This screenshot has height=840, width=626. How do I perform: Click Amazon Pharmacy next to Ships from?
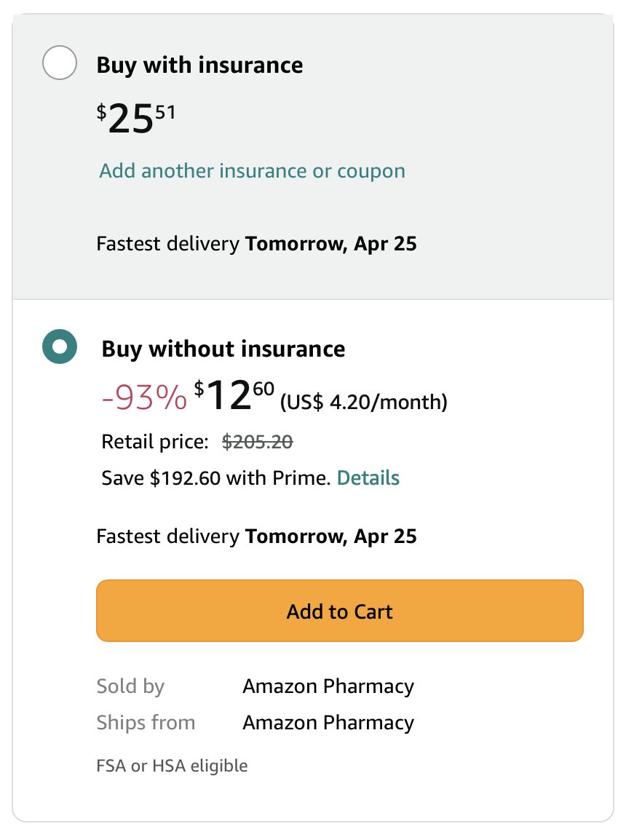click(328, 722)
